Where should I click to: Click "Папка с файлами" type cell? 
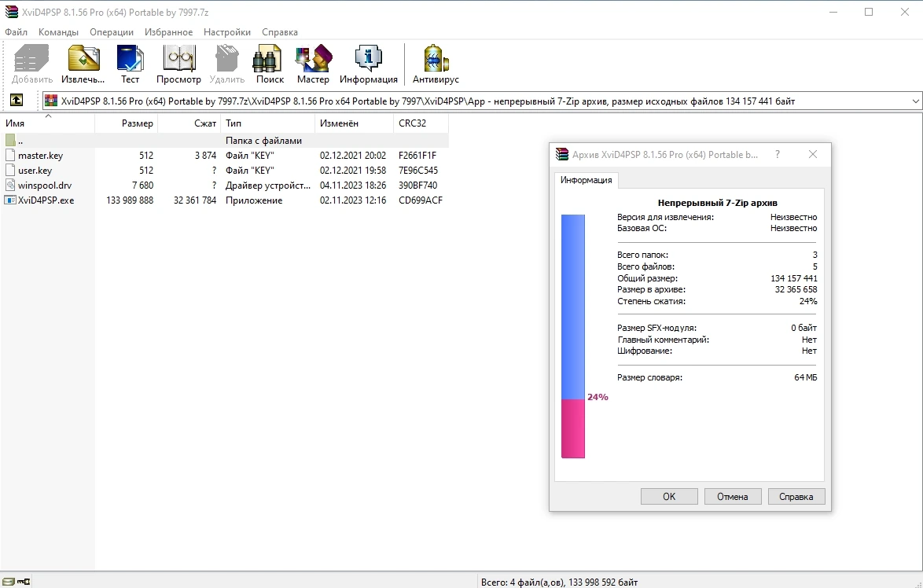click(x=263, y=140)
